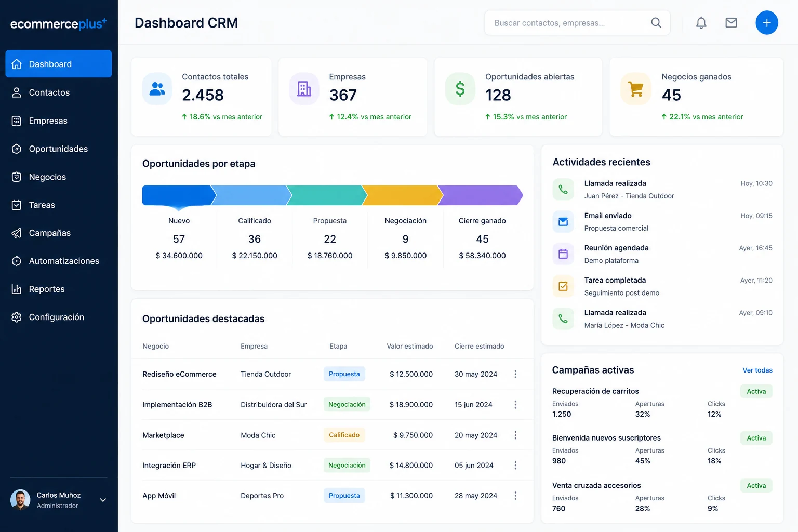Click the Valor estimado column header
Viewport: 798px width, 532px height.
pos(409,347)
